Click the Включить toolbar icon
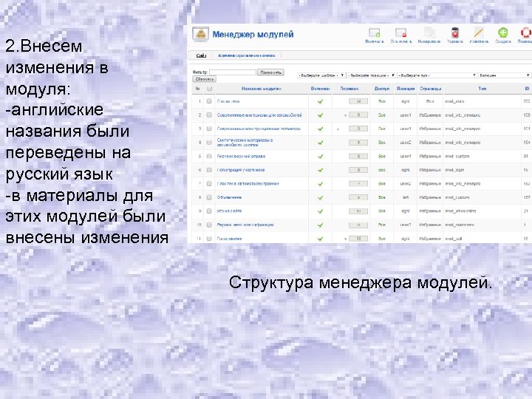The image size is (532, 399). point(374,33)
